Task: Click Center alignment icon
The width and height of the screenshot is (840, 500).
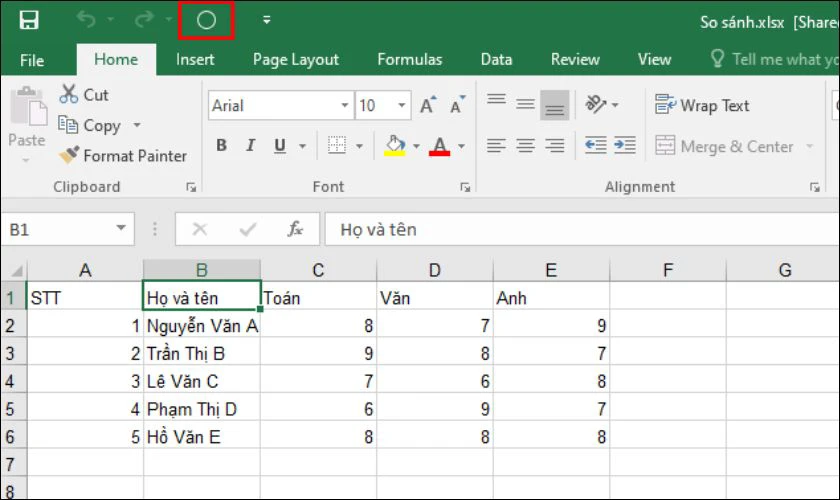Action: [526, 145]
